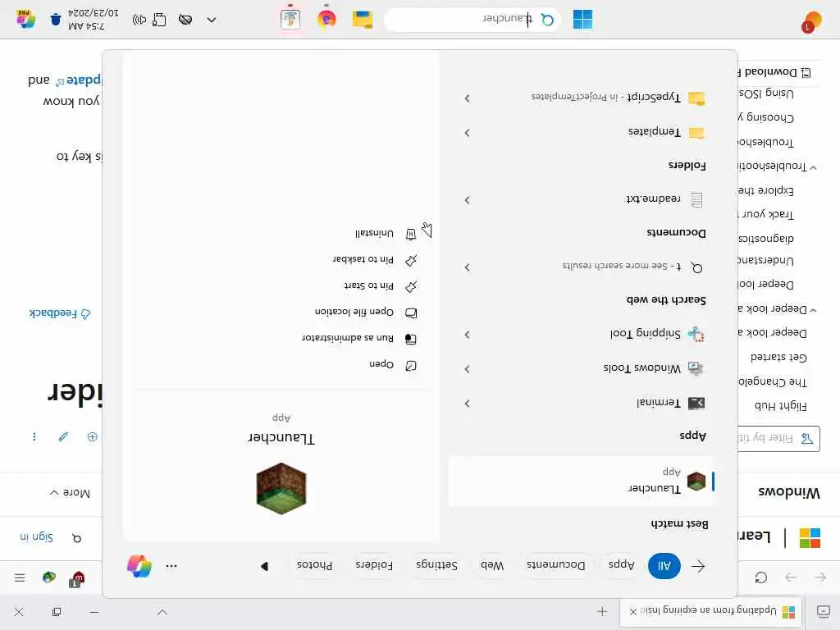Select the Documents search filter tab
This screenshot has width=840, height=630.
(555, 565)
